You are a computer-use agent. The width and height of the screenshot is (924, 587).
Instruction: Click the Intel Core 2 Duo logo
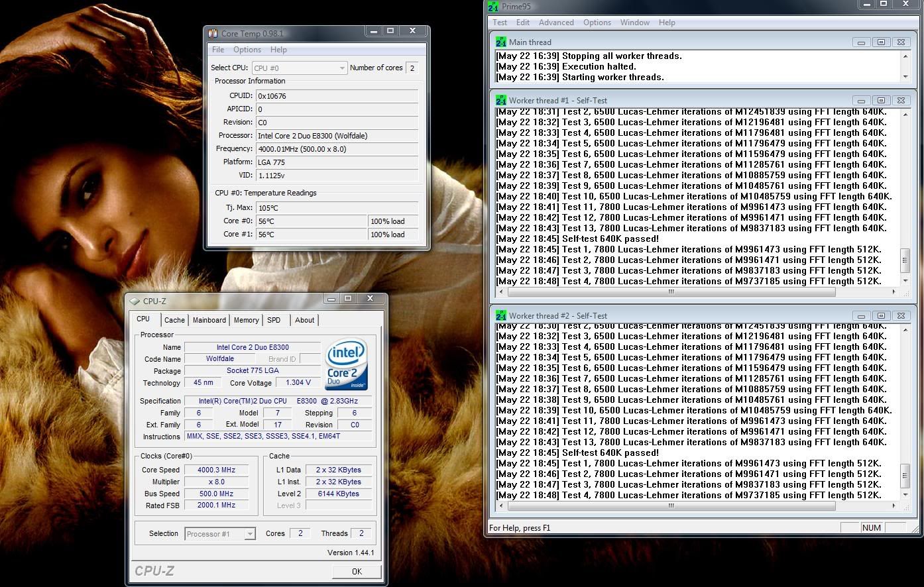[347, 366]
